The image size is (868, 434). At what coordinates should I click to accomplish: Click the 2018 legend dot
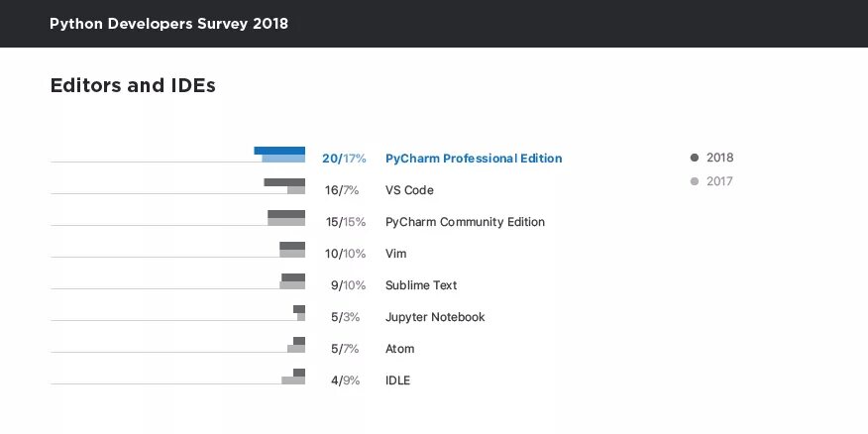[x=695, y=158]
